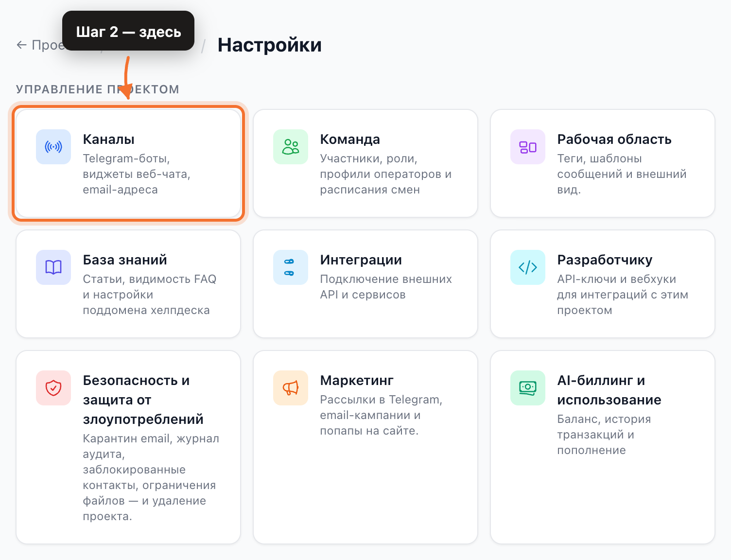Open the Рабочая область card title

click(x=614, y=139)
